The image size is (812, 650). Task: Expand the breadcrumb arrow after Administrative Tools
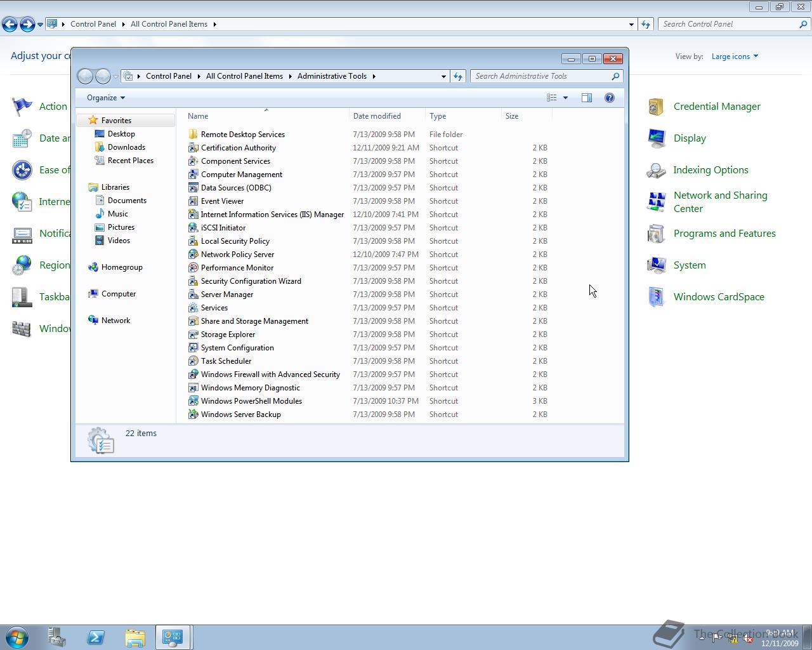(x=374, y=76)
